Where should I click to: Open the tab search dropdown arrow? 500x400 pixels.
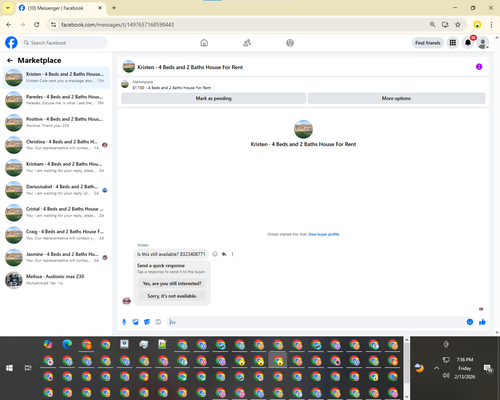tap(8, 8)
